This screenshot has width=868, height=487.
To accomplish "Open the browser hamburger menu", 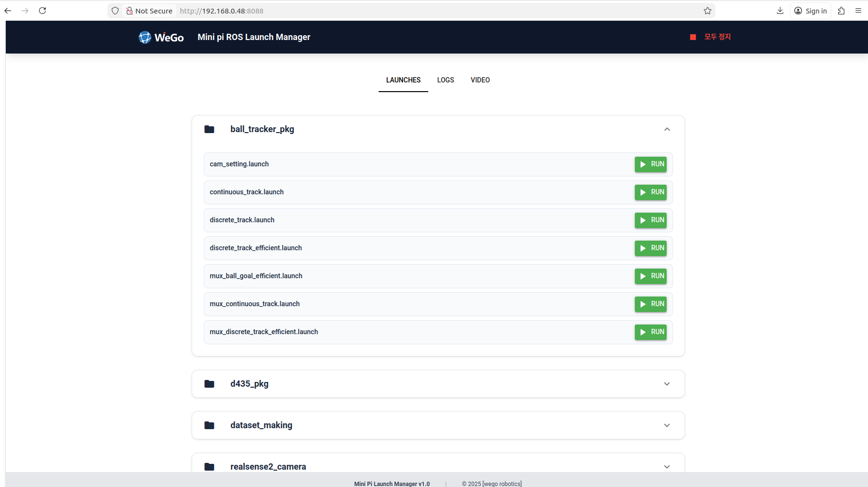I will tap(858, 11).
